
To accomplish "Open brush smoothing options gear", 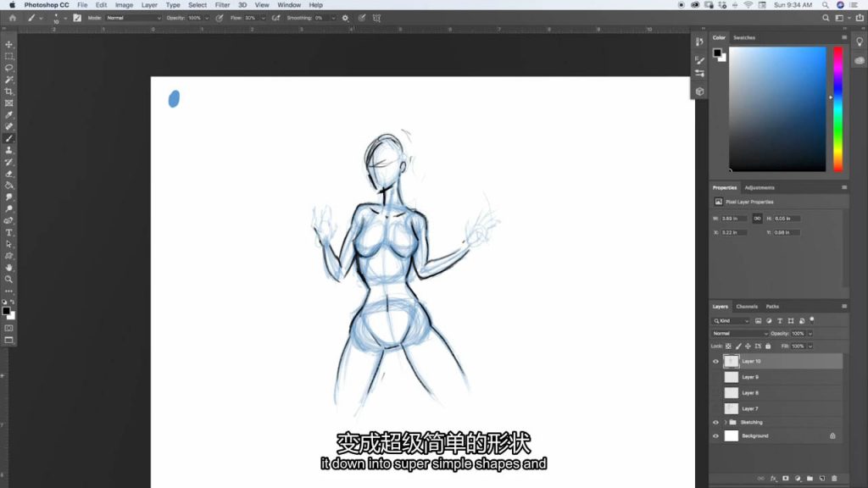I will click(345, 17).
